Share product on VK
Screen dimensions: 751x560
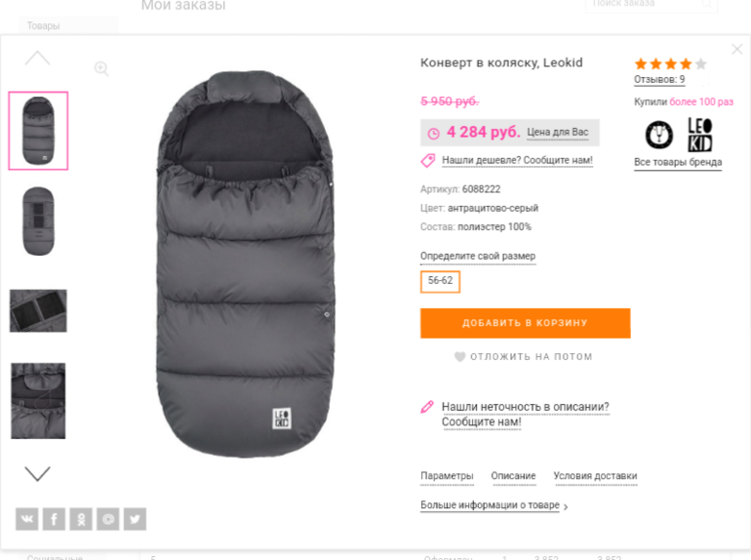27,519
